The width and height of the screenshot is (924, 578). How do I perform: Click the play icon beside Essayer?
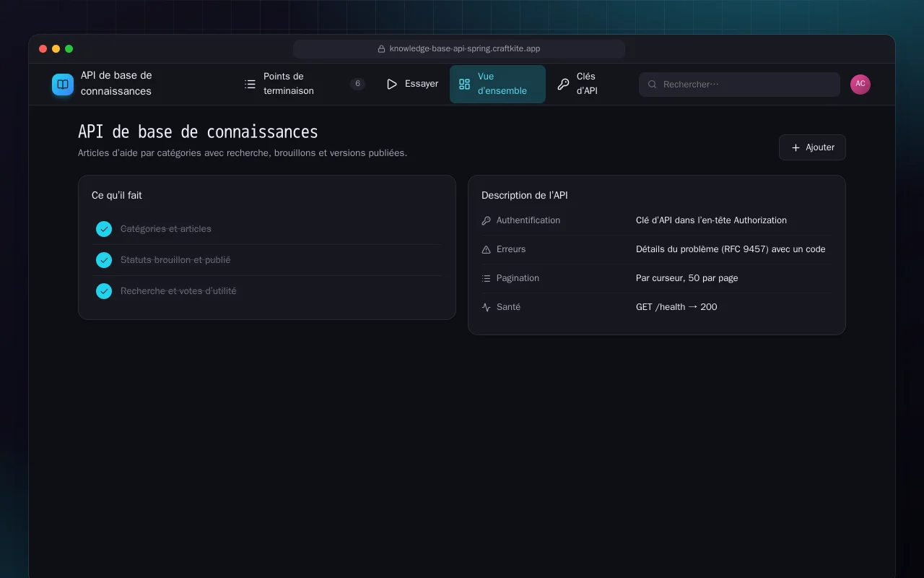click(392, 85)
